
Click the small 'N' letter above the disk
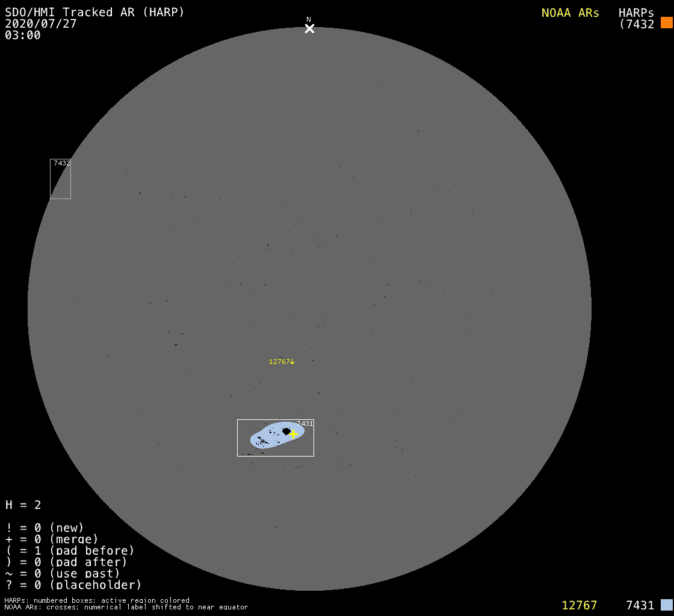(309, 19)
